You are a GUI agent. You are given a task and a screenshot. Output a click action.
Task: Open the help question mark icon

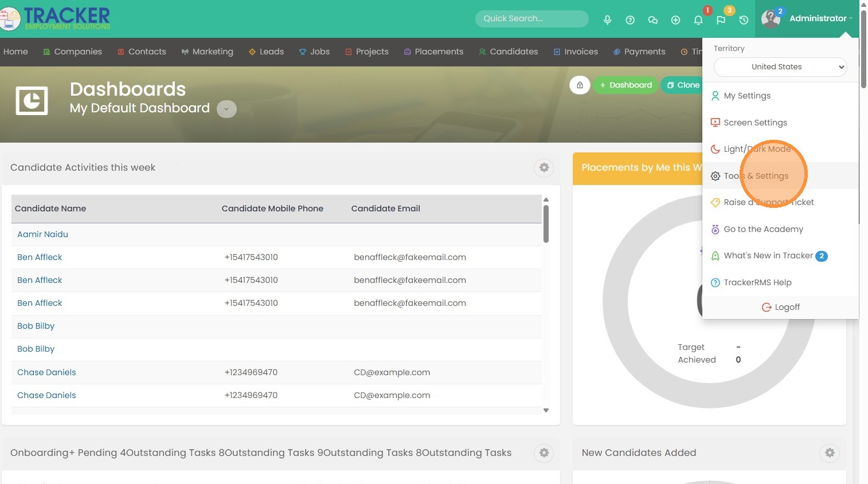click(630, 20)
